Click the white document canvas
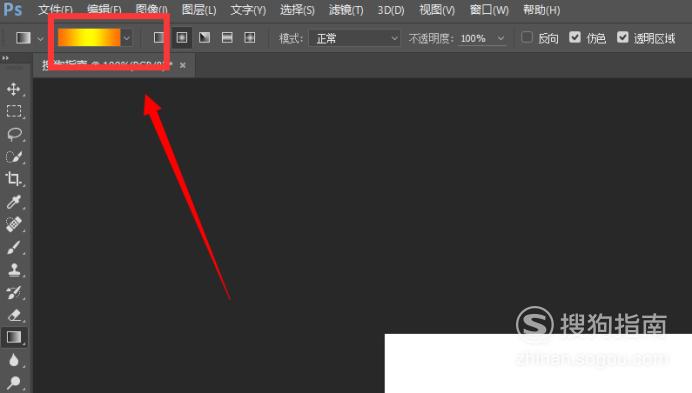Viewport: 692px width, 393px height. [x=538, y=363]
